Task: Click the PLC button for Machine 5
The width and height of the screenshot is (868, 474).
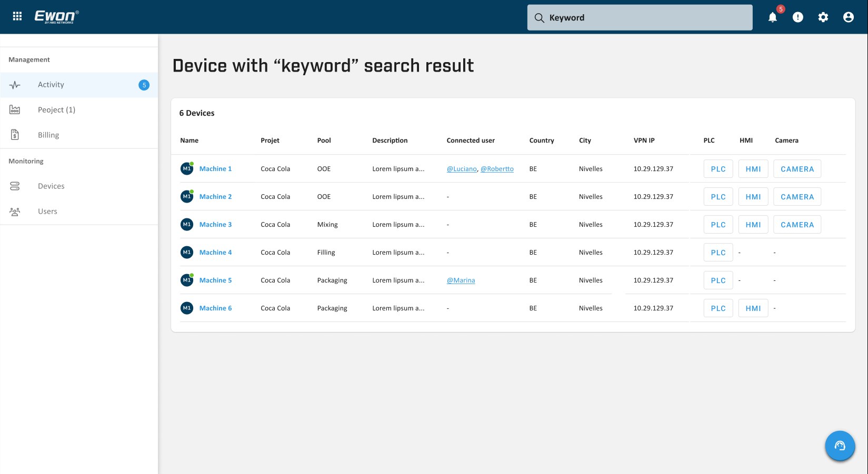Action: coord(718,280)
